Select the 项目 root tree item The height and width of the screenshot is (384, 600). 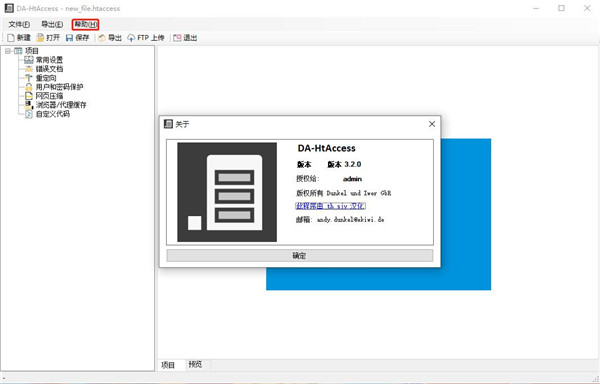click(32, 51)
